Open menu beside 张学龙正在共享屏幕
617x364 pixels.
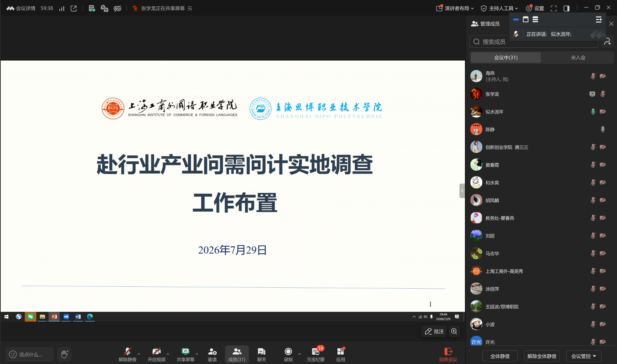190,8
